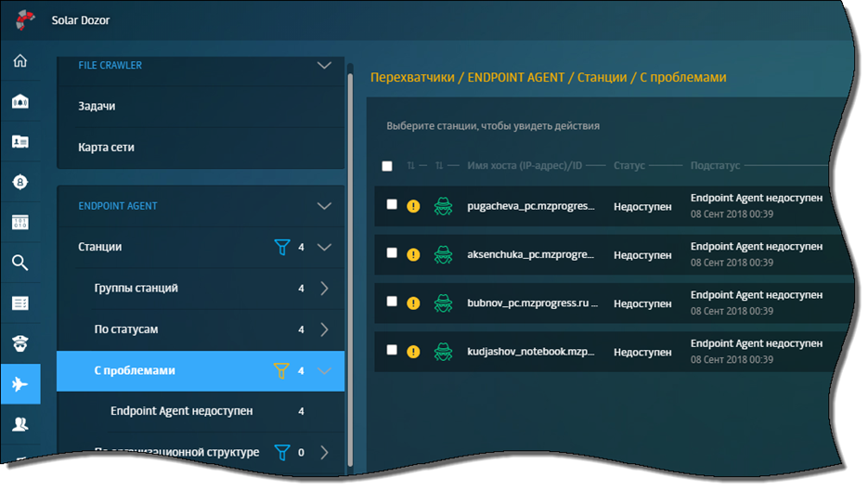This screenshot has width=868, height=490.
Task: Open the Станции tree item
Action: point(201,247)
